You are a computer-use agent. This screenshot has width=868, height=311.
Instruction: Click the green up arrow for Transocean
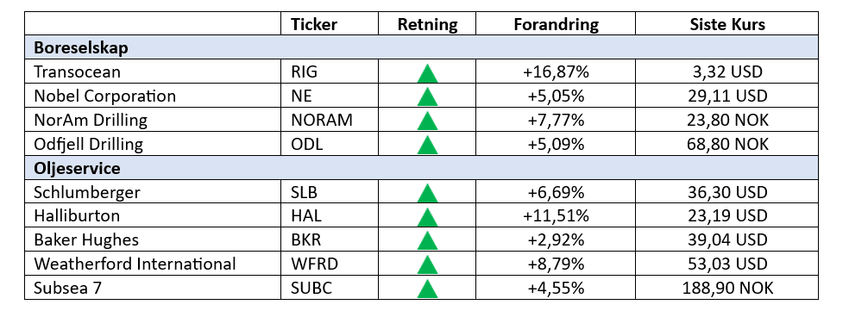coord(427,73)
